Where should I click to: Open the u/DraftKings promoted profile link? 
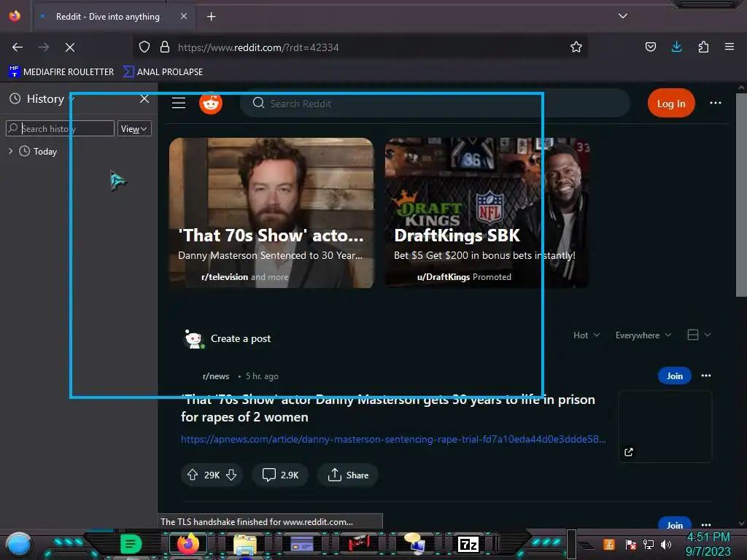443,276
